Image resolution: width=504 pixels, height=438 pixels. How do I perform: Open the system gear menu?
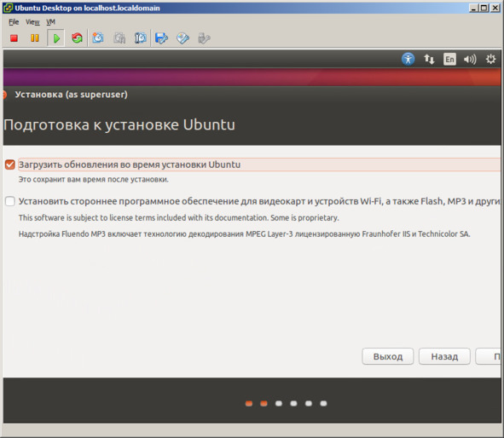pos(490,59)
